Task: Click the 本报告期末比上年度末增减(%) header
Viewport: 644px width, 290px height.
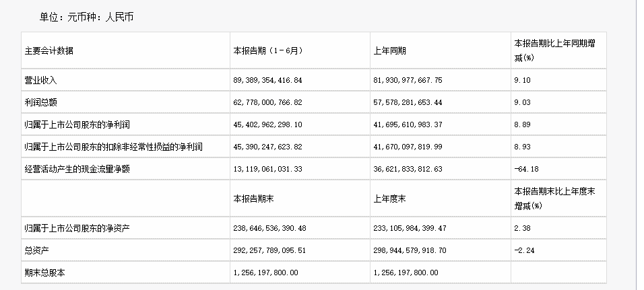Action: 556,198
